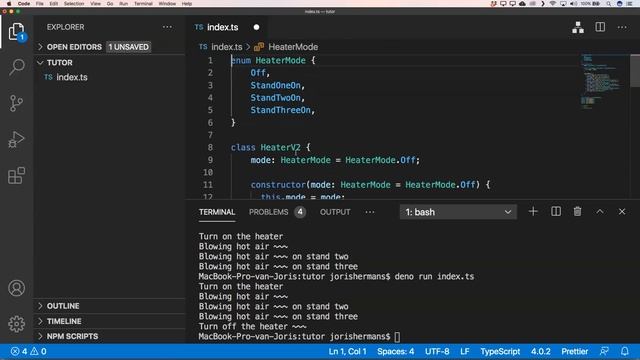Click 'HeaterV2' class name on line 8
Screen dimensions: 640x360
[280, 147]
